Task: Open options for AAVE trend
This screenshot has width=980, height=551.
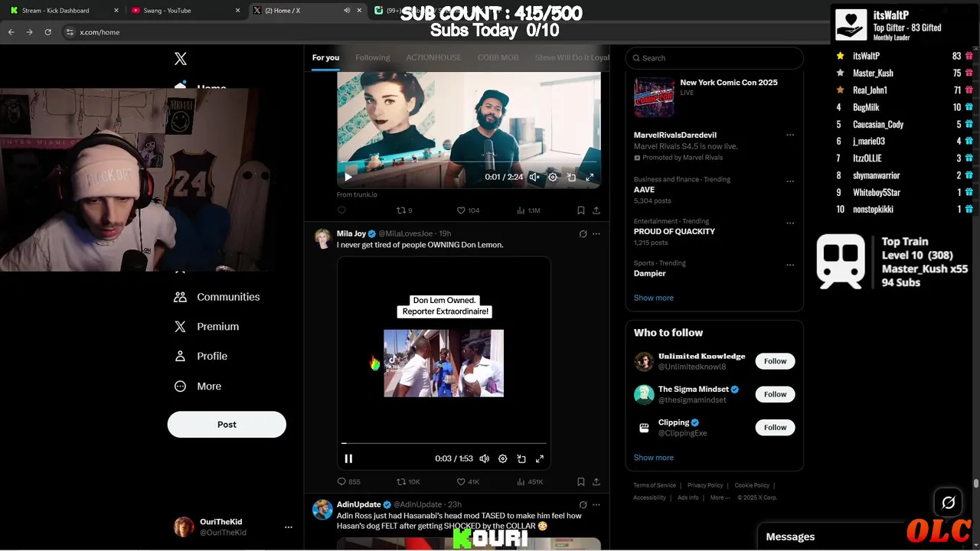Action: pyautogui.click(x=790, y=181)
